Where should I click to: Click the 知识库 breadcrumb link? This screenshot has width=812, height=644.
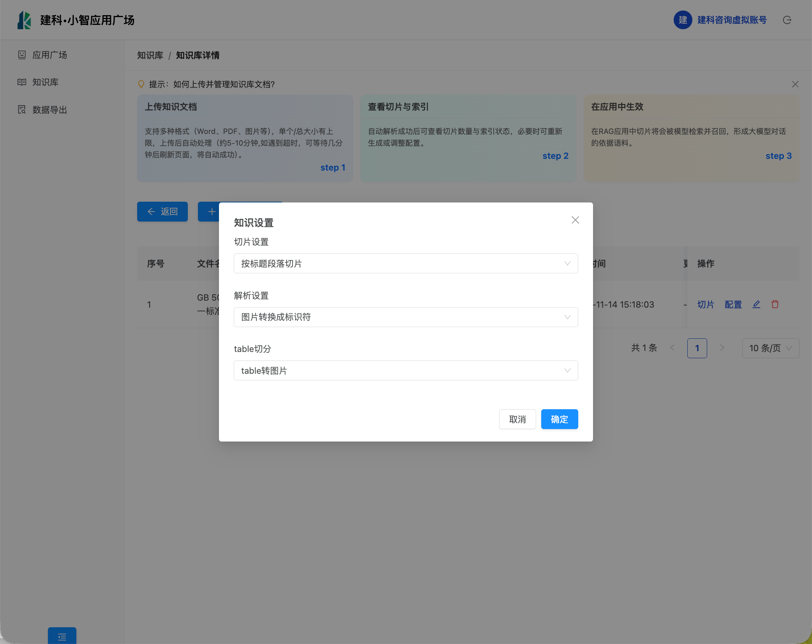[x=150, y=55]
